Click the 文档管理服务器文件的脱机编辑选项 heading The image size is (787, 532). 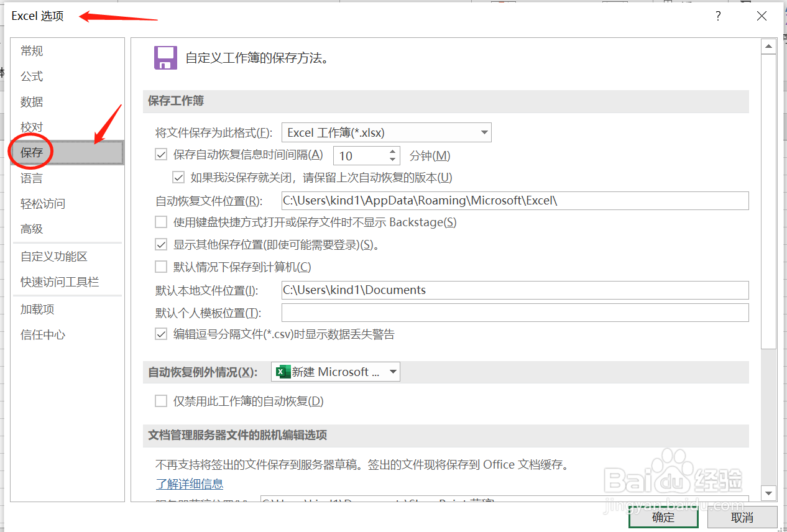(x=237, y=435)
